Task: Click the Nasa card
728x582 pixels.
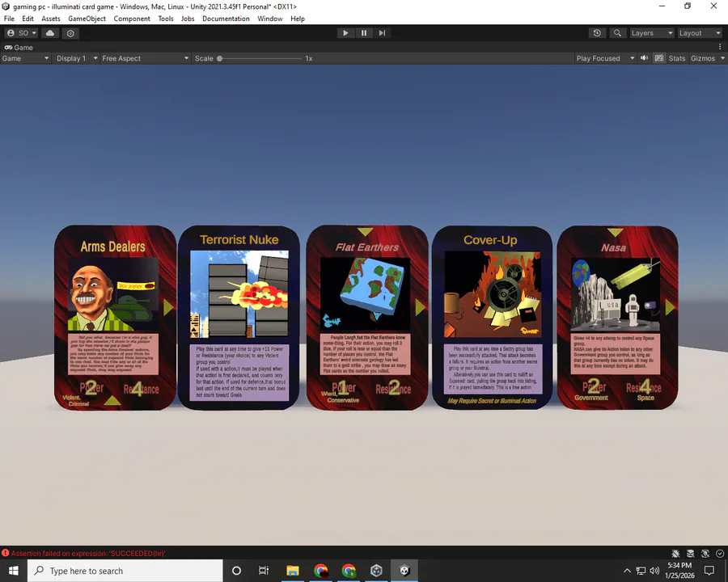Action: tap(617, 318)
